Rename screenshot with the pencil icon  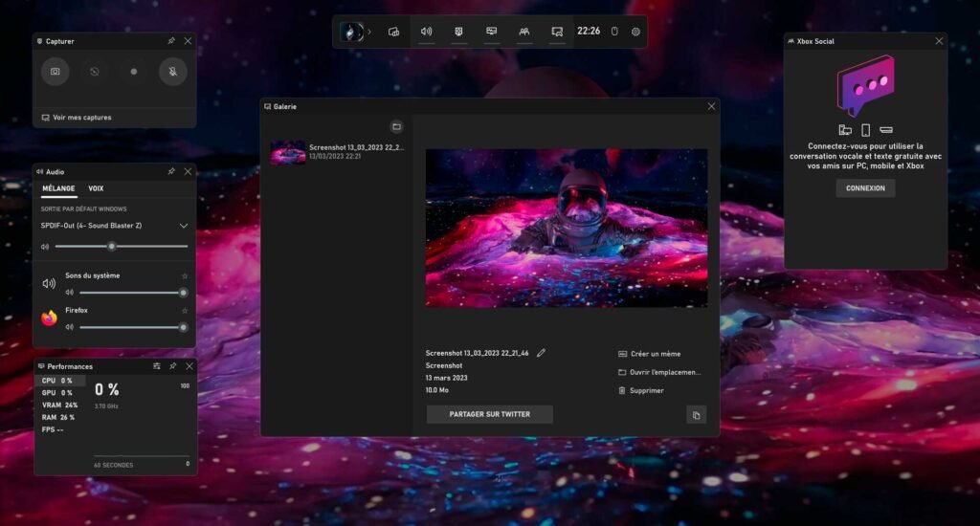pyautogui.click(x=542, y=353)
